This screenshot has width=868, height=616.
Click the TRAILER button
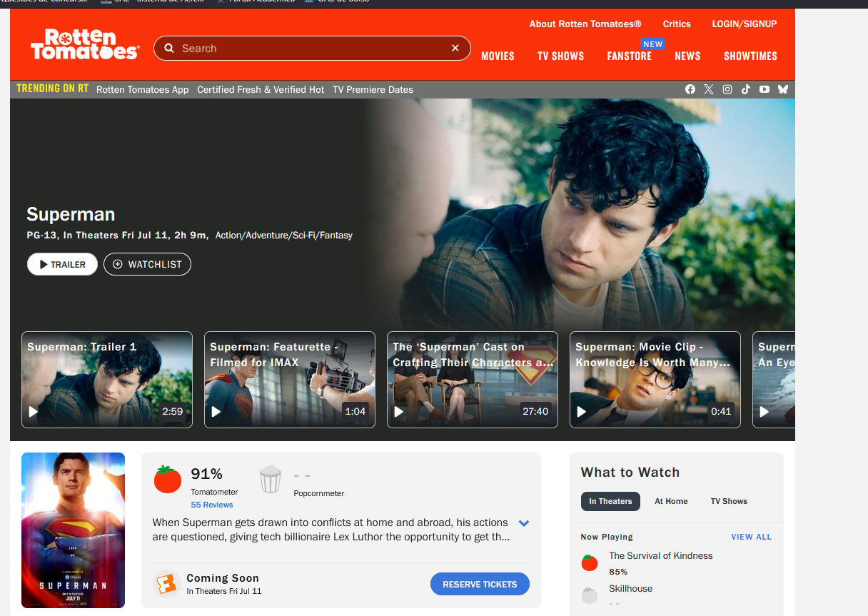coord(62,264)
